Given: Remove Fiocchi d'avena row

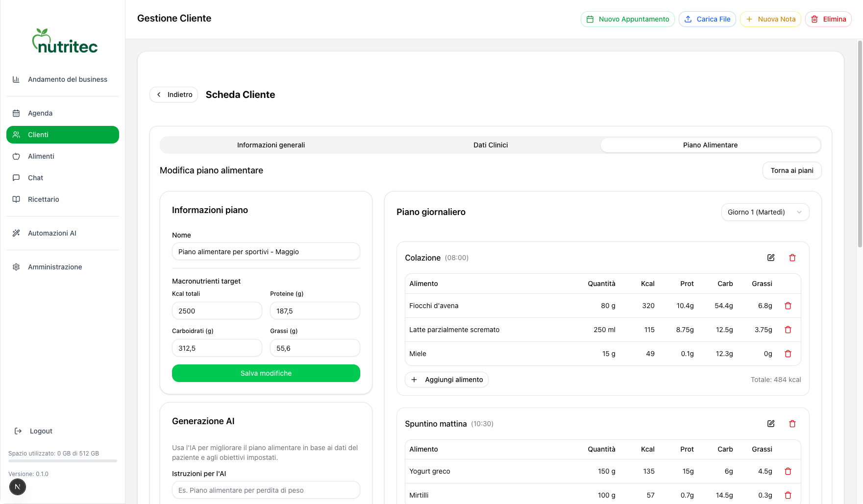Looking at the screenshot, I should pyautogui.click(x=788, y=306).
